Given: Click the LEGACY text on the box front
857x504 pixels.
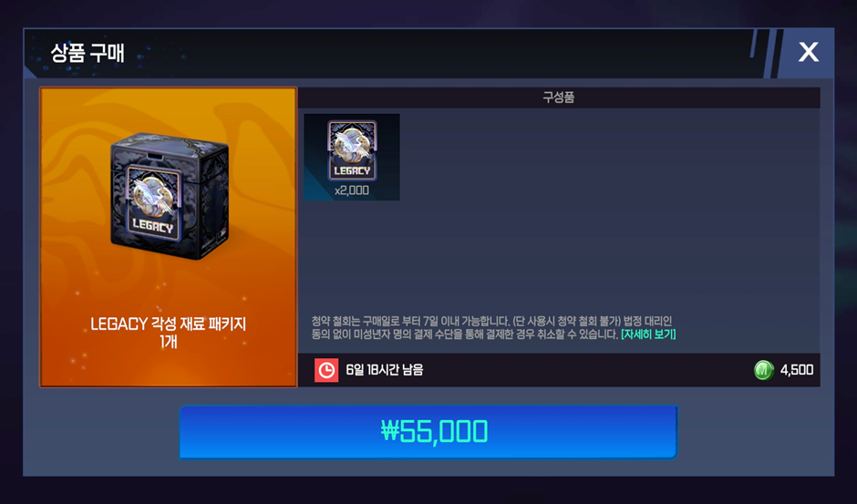Looking at the screenshot, I should tap(152, 226).
